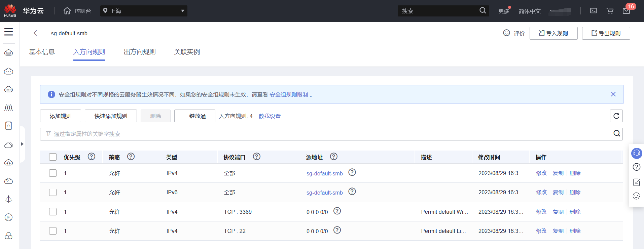Open help icon for TCP 22 source
The image size is (644, 249).
(x=337, y=230)
